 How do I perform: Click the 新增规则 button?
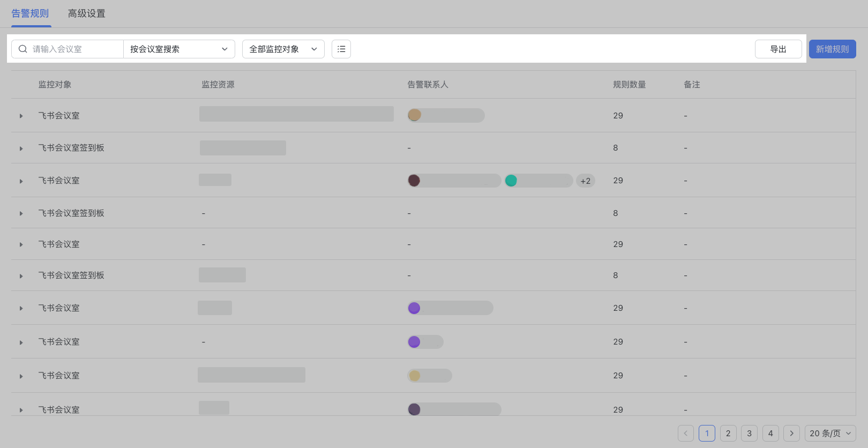point(832,49)
